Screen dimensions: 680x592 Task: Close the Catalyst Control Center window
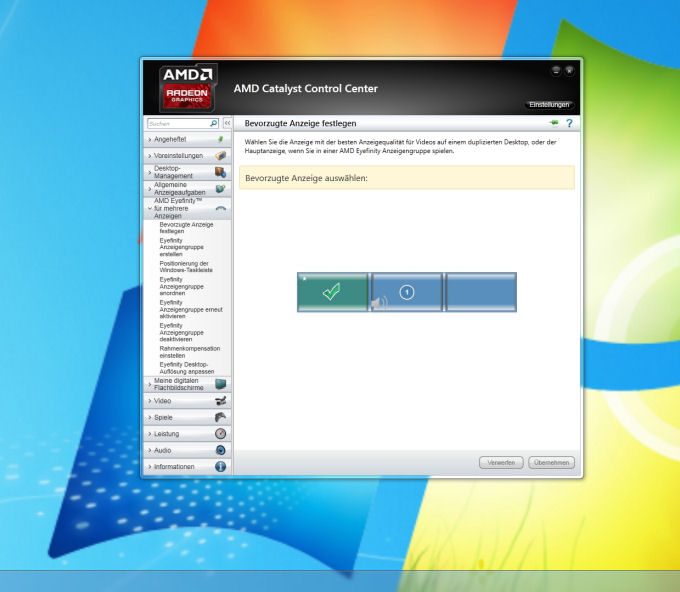(x=569, y=70)
